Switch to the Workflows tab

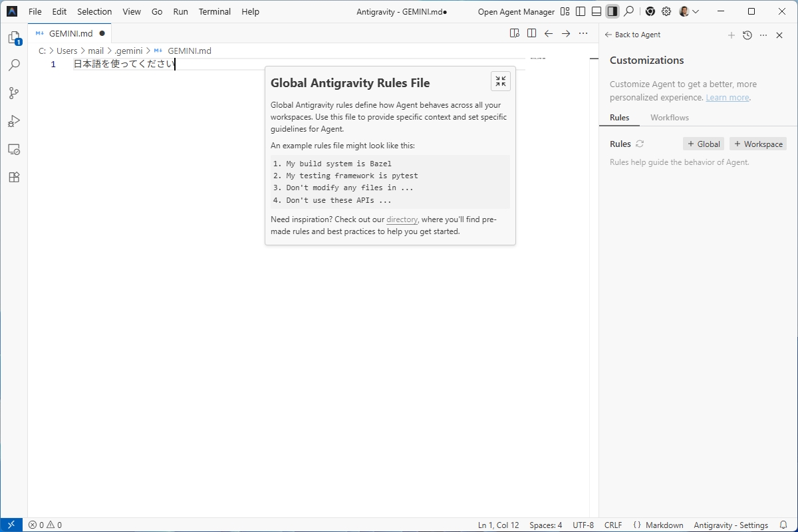click(x=670, y=118)
